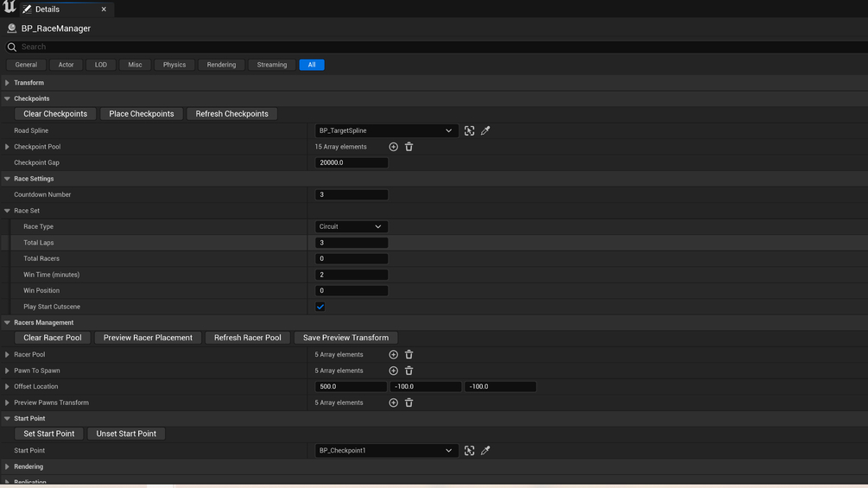Browse to Start Point actor in level

470,450
